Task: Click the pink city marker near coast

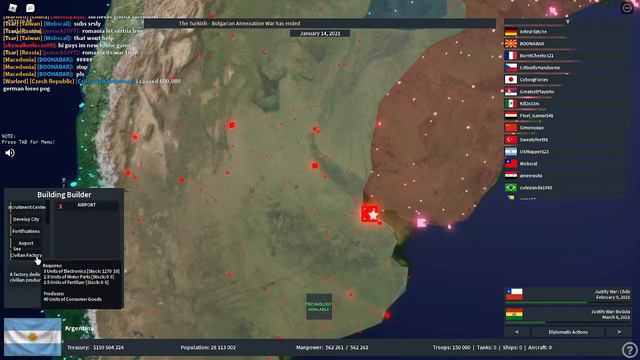Action: 421,222
